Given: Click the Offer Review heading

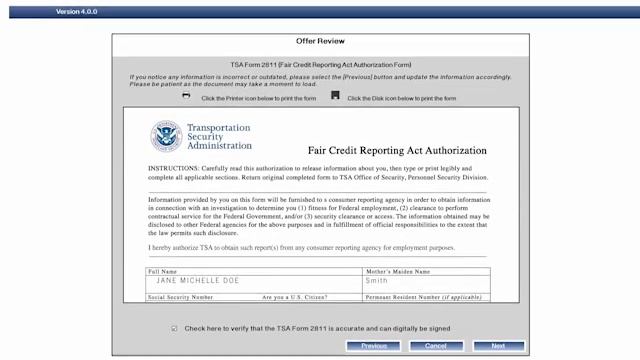Looking at the screenshot, I should pyautogui.click(x=320, y=41).
